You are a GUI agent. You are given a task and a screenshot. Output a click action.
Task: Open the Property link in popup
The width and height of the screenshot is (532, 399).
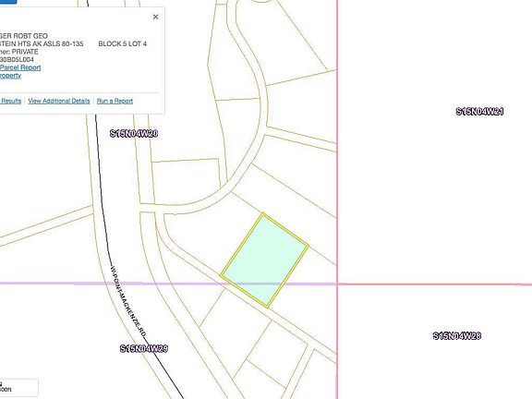(10, 76)
